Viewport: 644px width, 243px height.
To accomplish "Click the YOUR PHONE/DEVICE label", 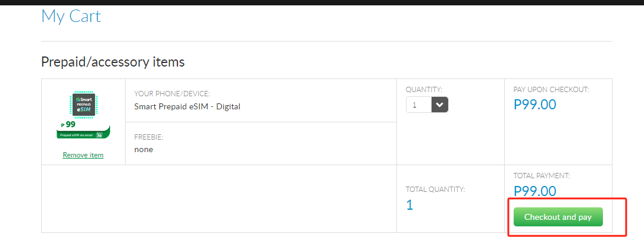I will [x=172, y=94].
